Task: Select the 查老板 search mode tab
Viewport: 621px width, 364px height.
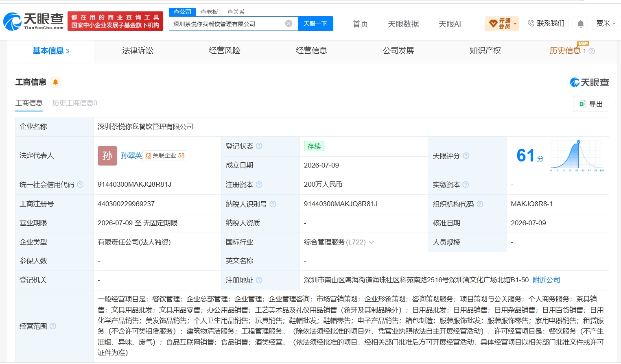Action: coord(209,12)
